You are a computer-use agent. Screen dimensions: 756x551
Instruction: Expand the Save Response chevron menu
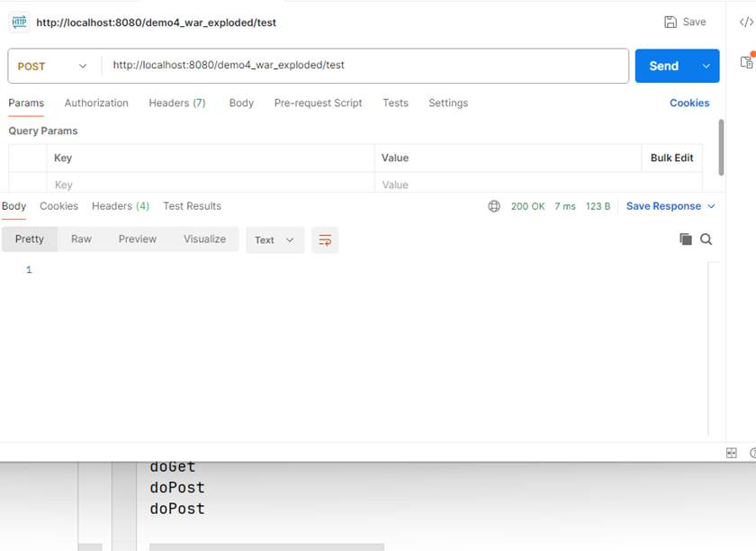[711, 206]
